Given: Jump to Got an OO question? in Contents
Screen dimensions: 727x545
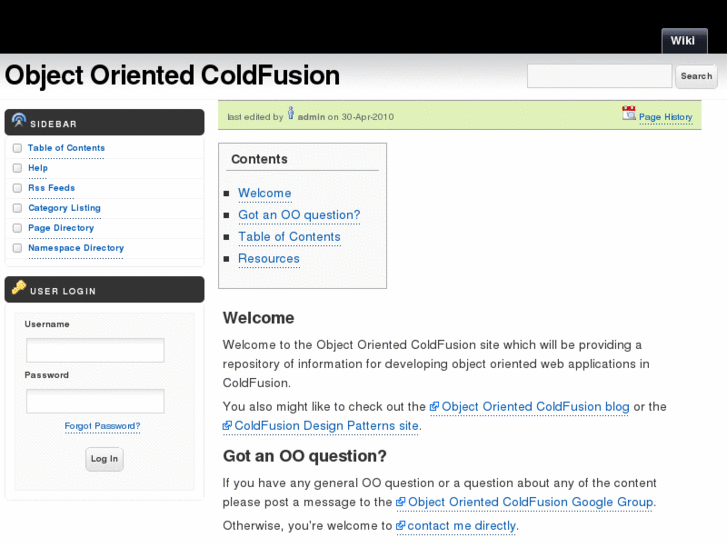Looking at the screenshot, I should click(x=299, y=215).
